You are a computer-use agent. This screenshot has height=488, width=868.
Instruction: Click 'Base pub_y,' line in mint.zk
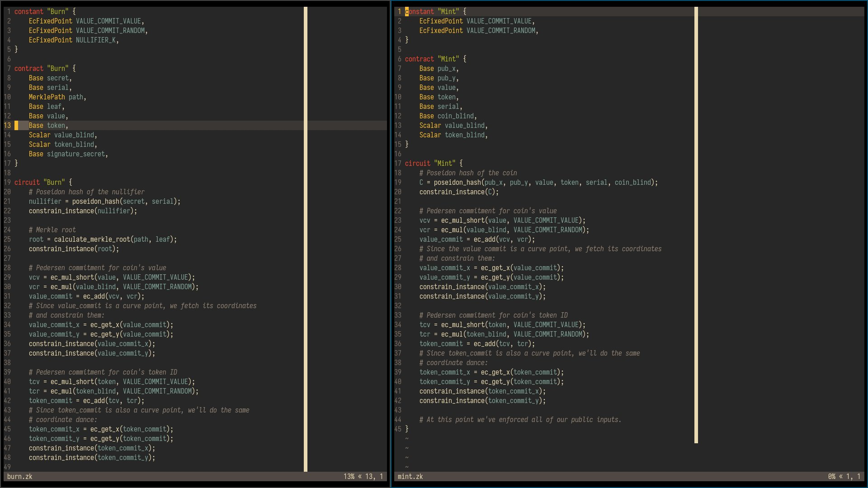(439, 78)
